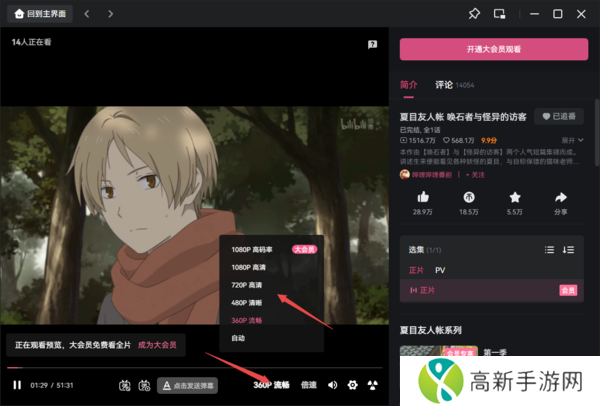Image resolution: width=600 pixels, height=406 pixels.
Task: Toggle the 已追番 follow button
Action: (559, 116)
